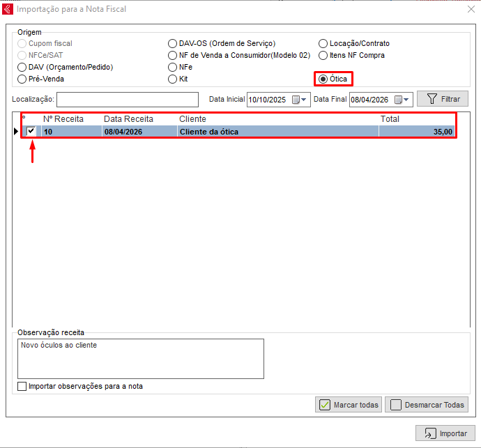Select the Locação/Contrato radio option
This screenshot has width=481, height=448.
[323, 44]
